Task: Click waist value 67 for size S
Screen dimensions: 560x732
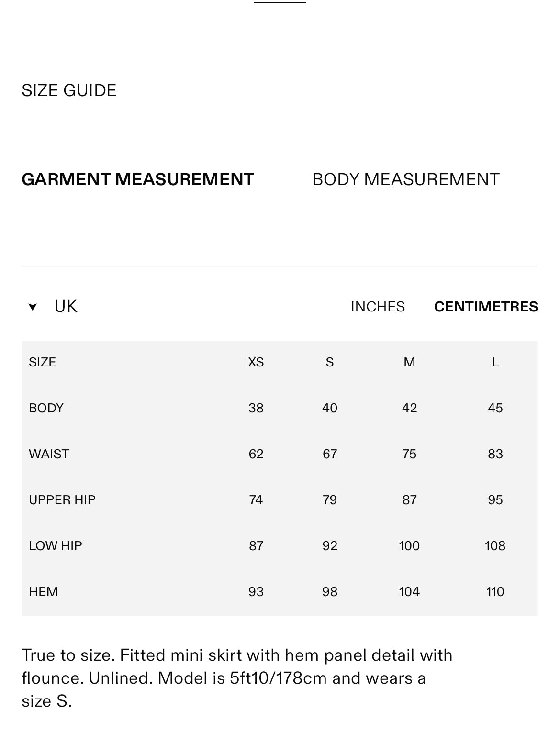Action: pyautogui.click(x=330, y=454)
